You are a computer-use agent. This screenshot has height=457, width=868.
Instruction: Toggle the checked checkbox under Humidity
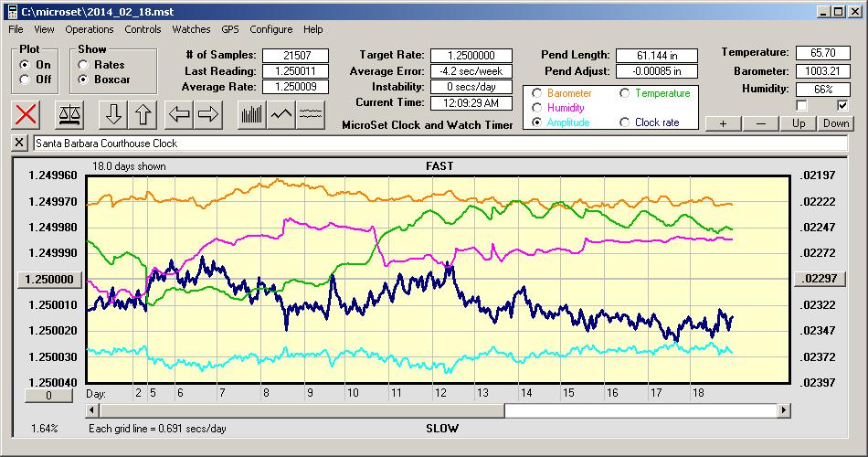point(842,105)
